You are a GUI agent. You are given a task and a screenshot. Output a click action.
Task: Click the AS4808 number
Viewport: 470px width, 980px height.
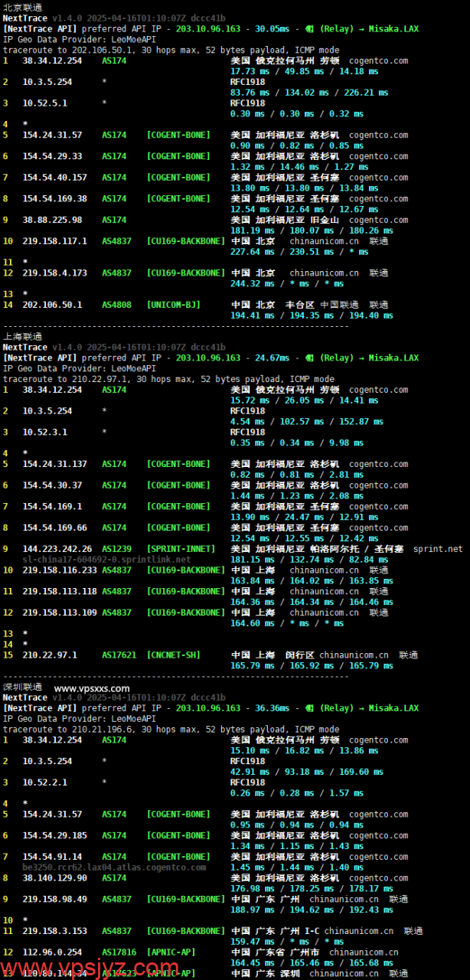117,305
